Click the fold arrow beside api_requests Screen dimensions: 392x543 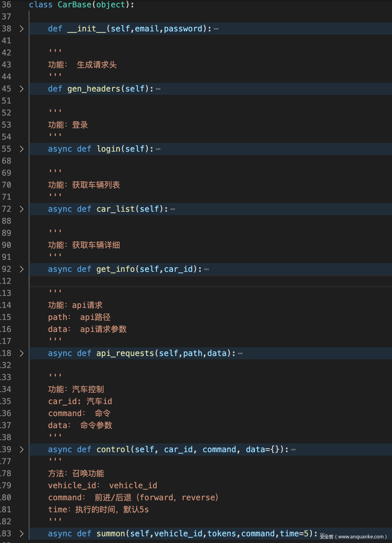(x=22, y=353)
